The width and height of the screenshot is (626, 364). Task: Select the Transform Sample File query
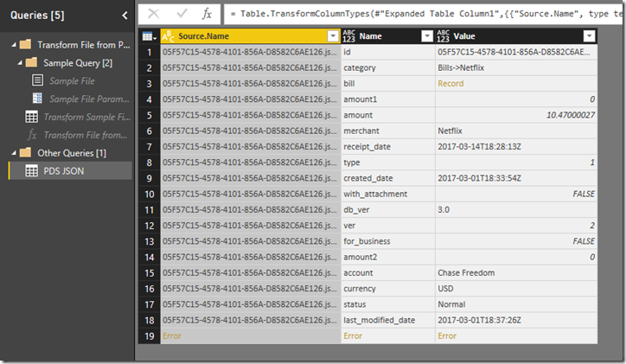tap(86, 117)
